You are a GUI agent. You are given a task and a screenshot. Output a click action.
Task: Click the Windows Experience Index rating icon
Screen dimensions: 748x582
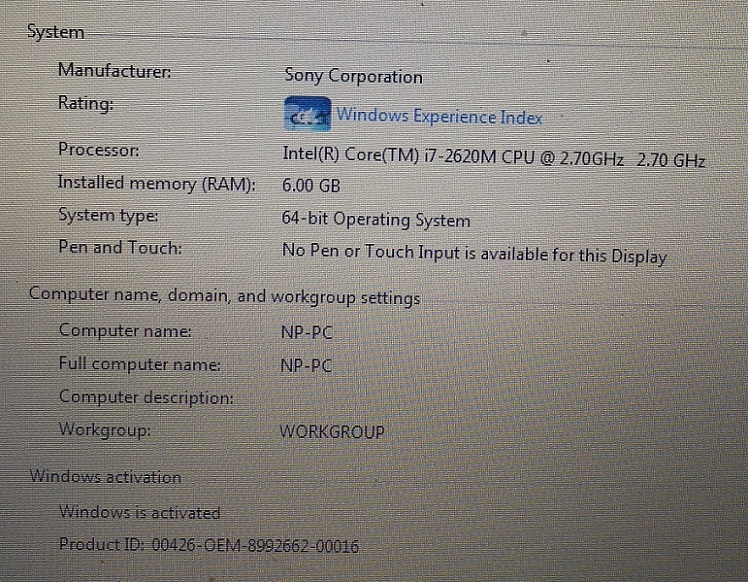coord(308,114)
